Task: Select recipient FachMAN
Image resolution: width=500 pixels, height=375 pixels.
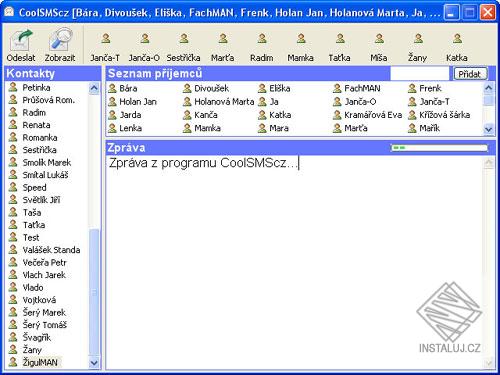Action: (357, 88)
